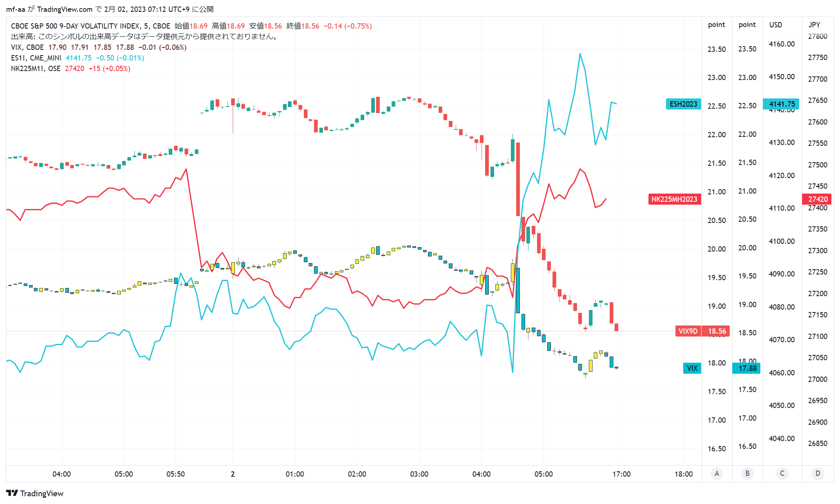Viewport: 840px width, 504px height.
Task: Click the 05:50 time axis marker
Action: pyautogui.click(x=176, y=474)
